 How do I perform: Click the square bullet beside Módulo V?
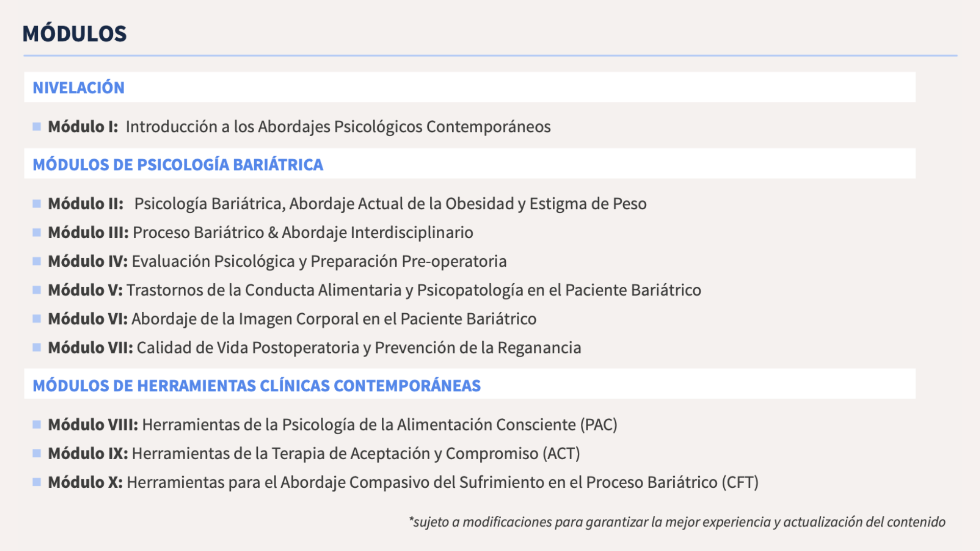pyautogui.click(x=37, y=290)
